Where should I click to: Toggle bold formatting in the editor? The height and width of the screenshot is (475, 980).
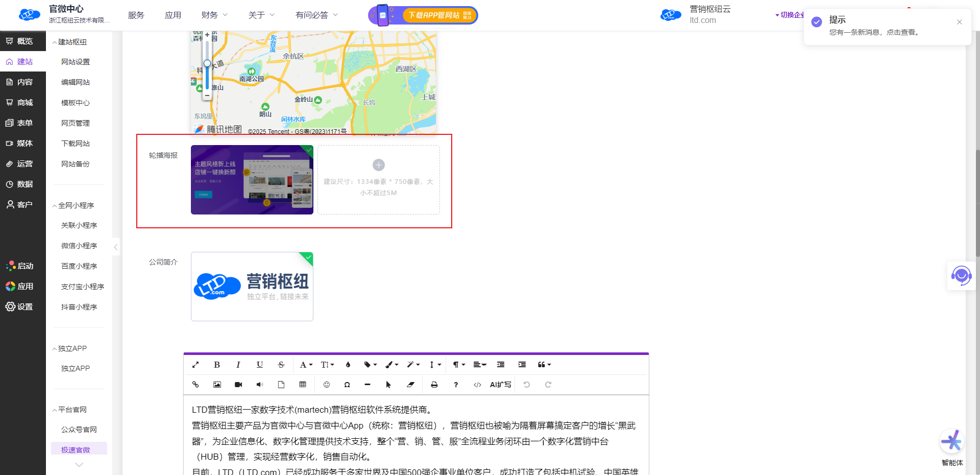pyautogui.click(x=217, y=365)
